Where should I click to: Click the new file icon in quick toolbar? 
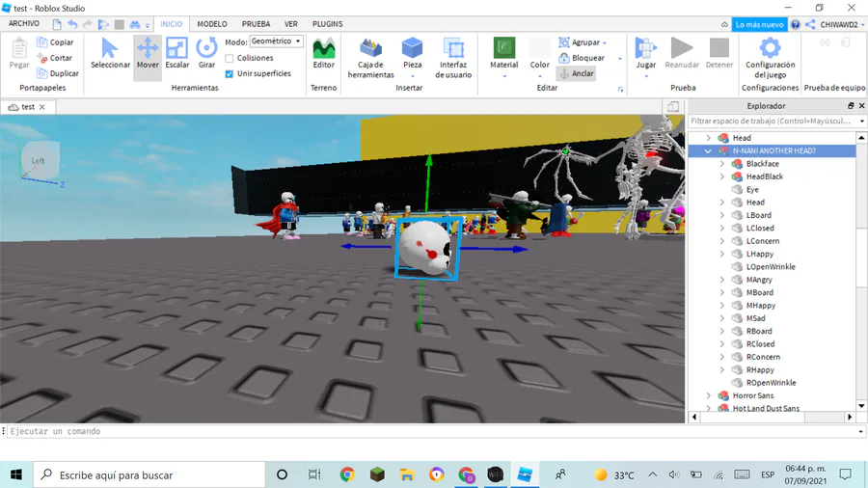pos(57,24)
